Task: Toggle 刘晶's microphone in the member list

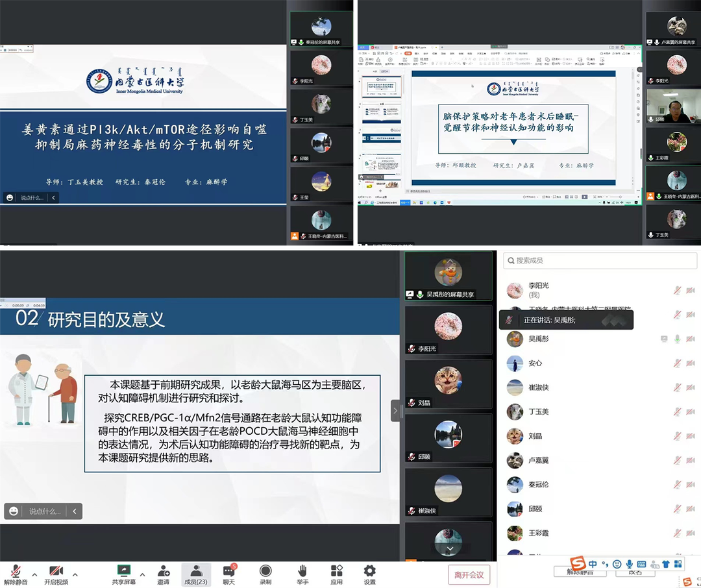Action: (676, 436)
